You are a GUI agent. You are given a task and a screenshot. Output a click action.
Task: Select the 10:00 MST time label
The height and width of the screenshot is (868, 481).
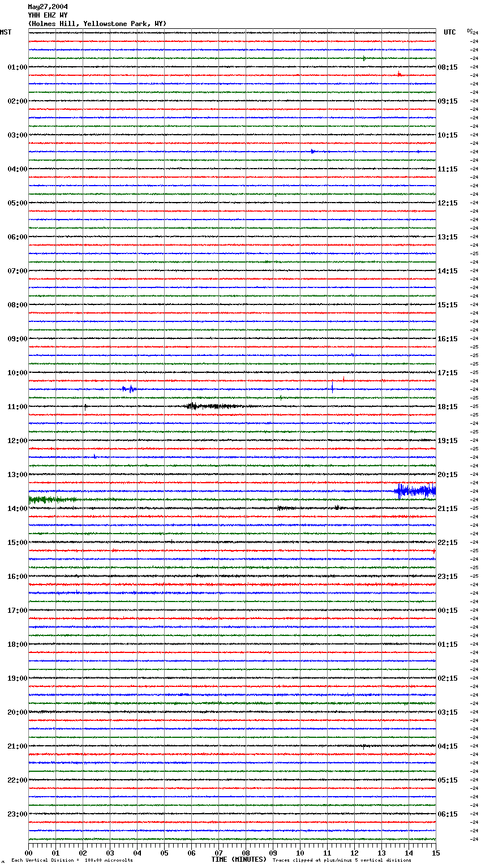click(18, 373)
